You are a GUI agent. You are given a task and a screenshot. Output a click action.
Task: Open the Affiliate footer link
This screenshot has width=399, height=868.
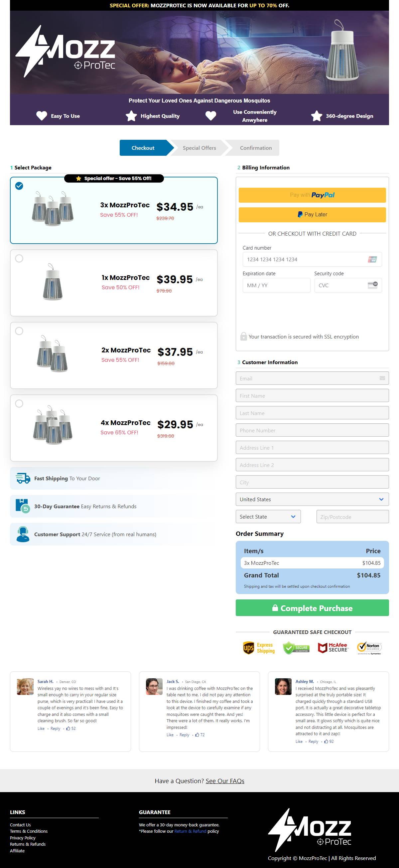click(17, 851)
